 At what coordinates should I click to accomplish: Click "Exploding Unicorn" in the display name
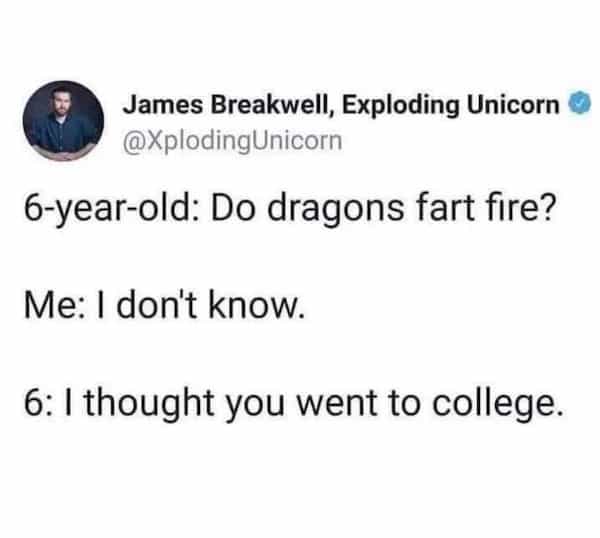(x=451, y=105)
